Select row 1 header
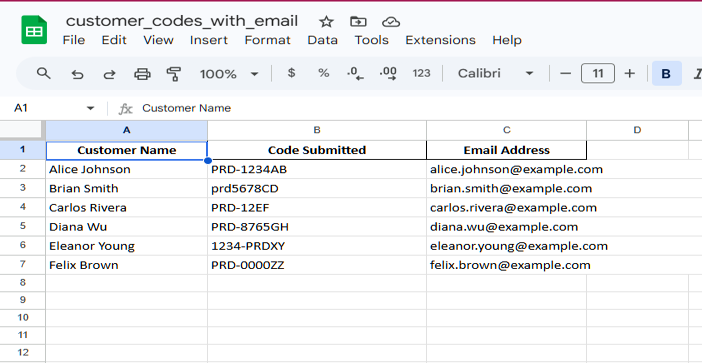702x363 pixels. point(22,150)
